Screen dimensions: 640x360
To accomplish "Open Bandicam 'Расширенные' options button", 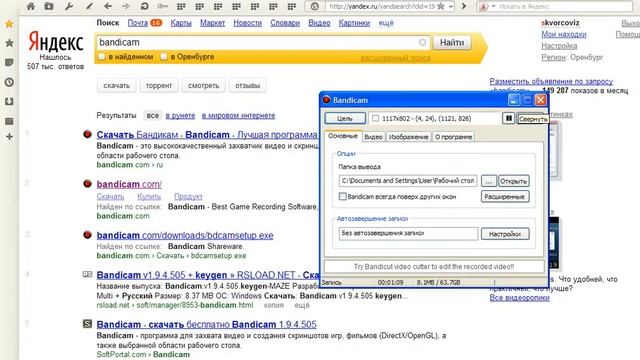I will [505, 197].
